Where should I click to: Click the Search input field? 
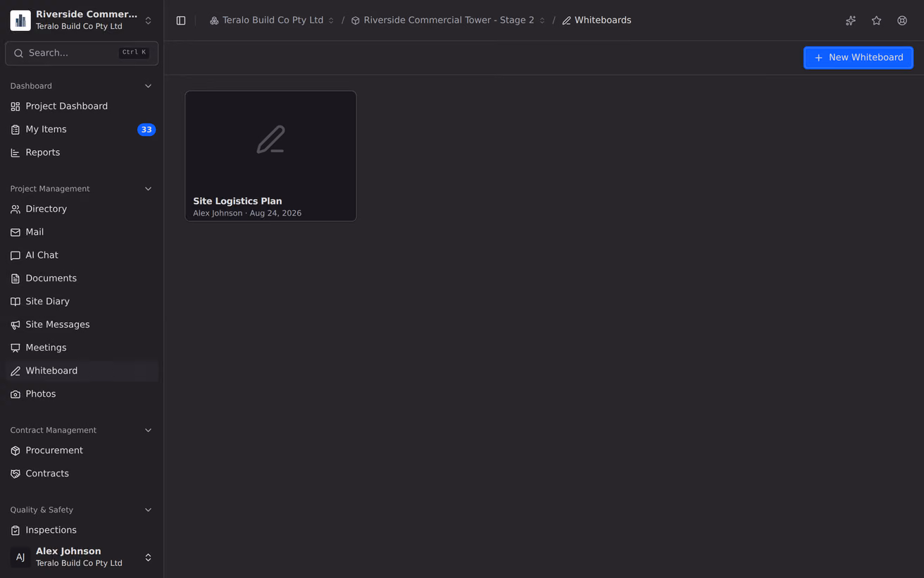point(82,53)
